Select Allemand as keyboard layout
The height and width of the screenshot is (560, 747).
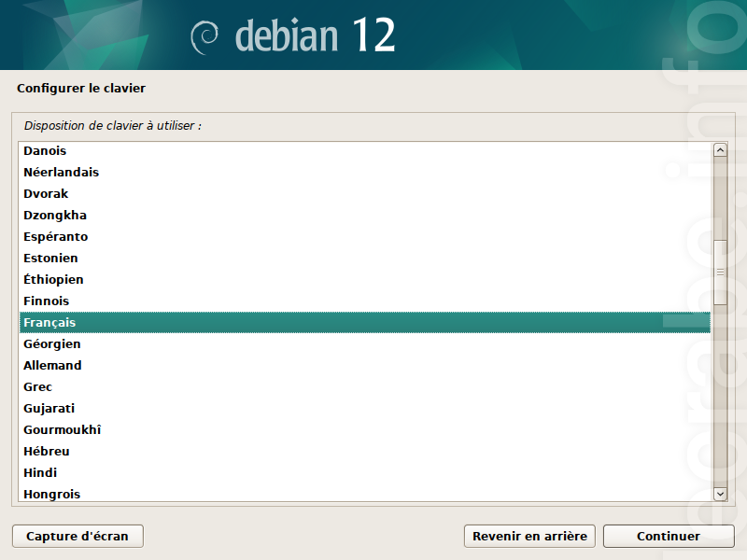click(365, 365)
